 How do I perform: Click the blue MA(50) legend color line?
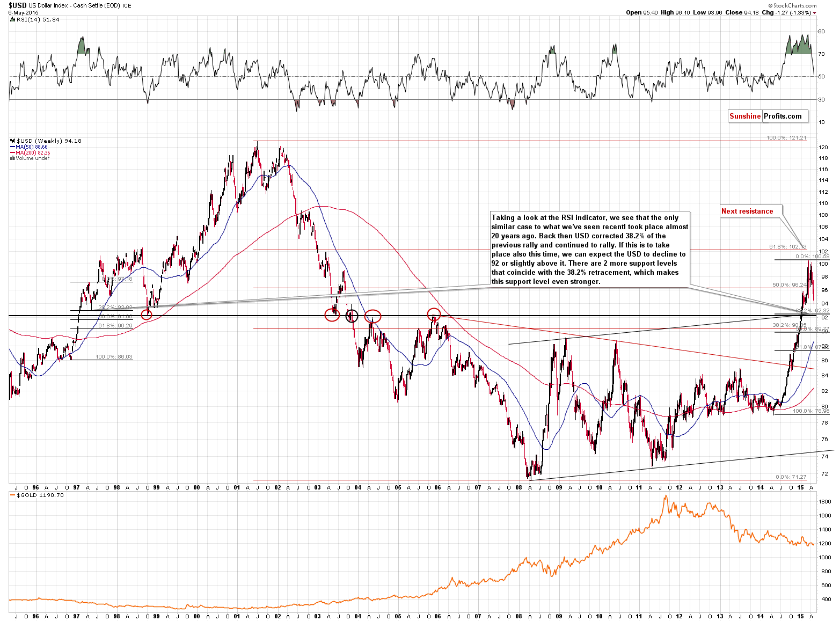12,147
